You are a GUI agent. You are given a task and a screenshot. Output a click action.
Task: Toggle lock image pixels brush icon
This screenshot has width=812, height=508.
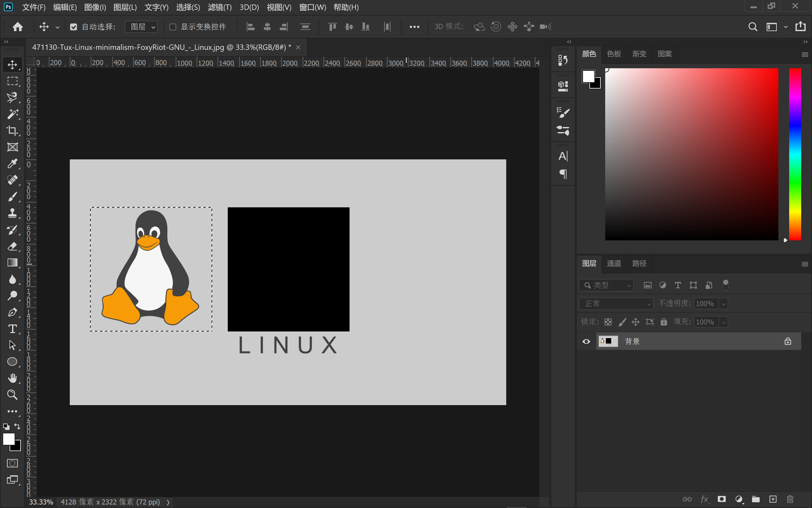[622, 322]
